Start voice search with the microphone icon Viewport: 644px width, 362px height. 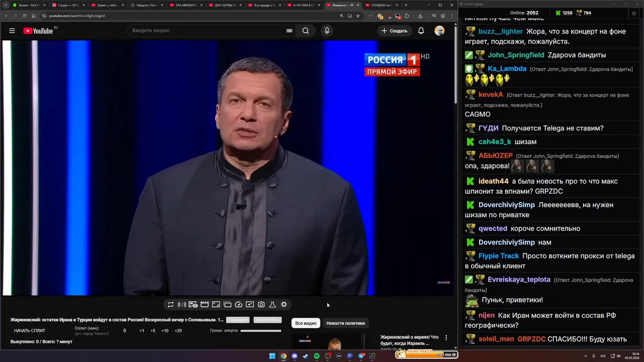point(327,31)
